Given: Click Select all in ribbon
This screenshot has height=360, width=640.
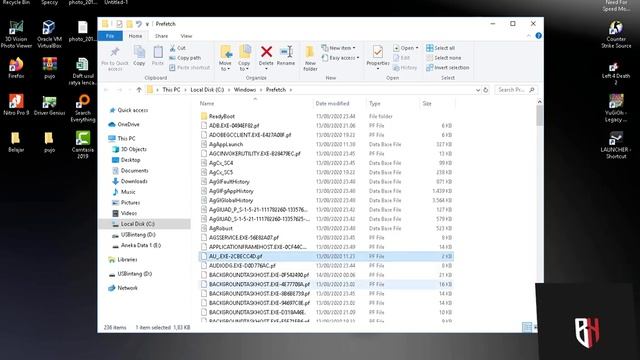Looking at the screenshot, I should coord(440,48).
